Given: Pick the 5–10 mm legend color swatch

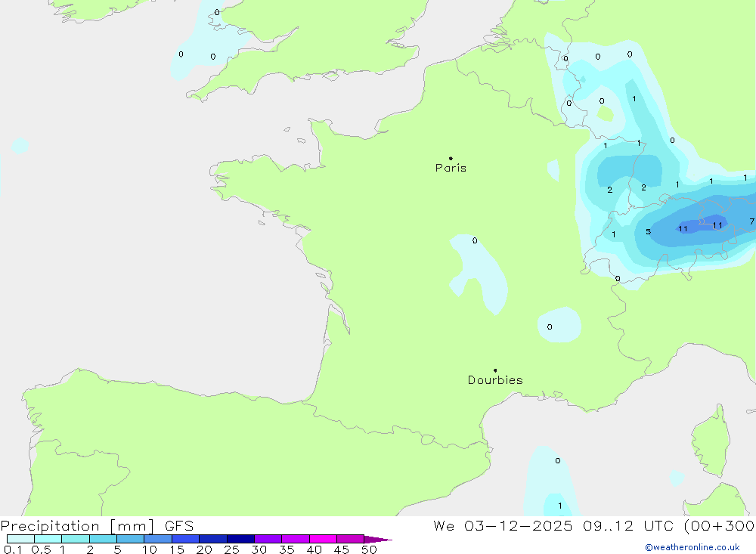Looking at the screenshot, I should point(130,539).
